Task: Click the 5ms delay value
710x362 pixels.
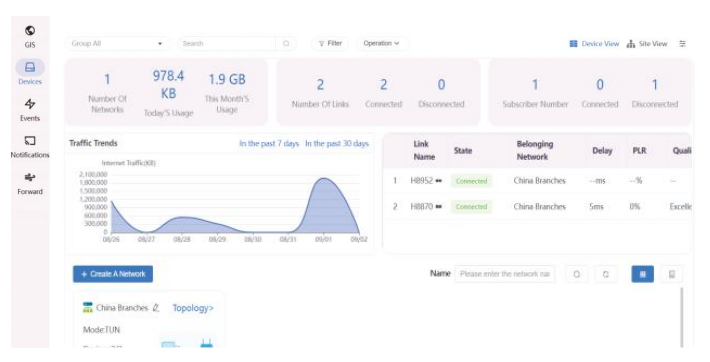Action: pos(596,207)
